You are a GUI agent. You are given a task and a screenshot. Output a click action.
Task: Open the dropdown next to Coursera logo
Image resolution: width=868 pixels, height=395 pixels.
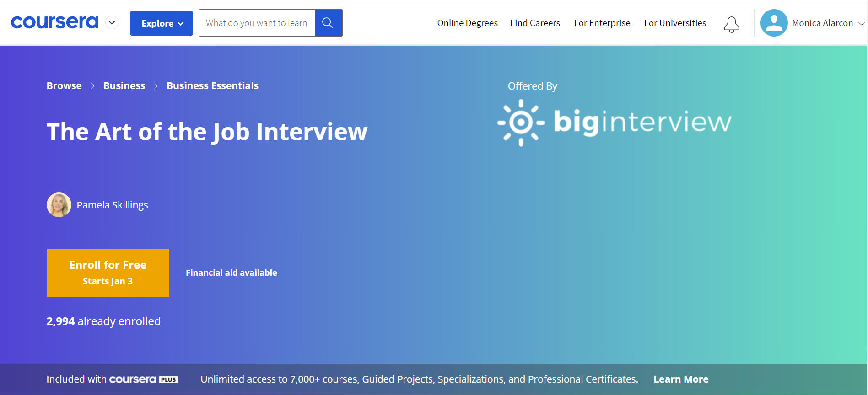point(112,22)
